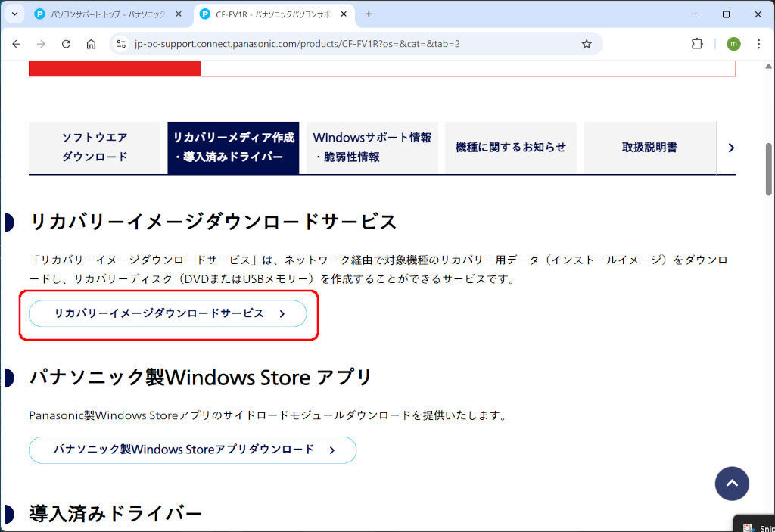The width and height of the screenshot is (775, 532).
Task: Switch to the パソコンサポートトップ browser tab
Action: (x=109, y=14)
